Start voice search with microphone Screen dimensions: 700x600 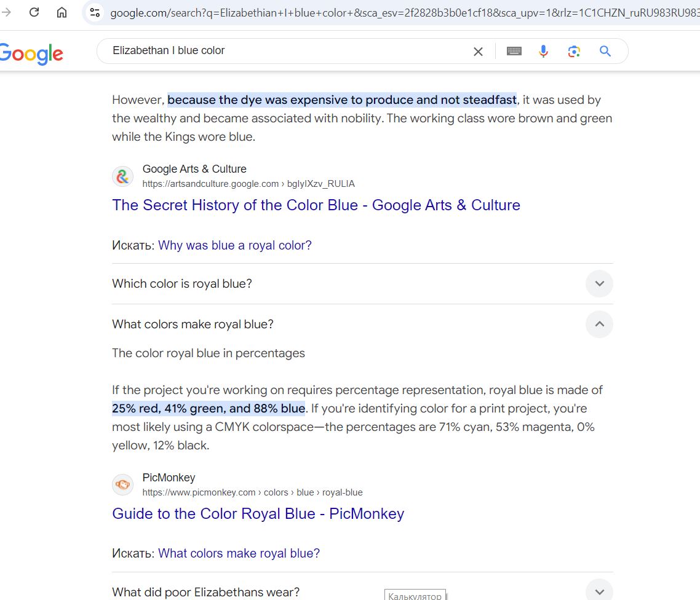pyautogui.click(x=543, y=52)
